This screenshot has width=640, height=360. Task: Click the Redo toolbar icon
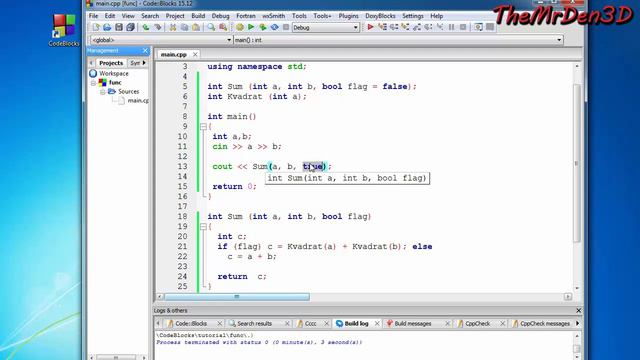click(x=158, y=27)
